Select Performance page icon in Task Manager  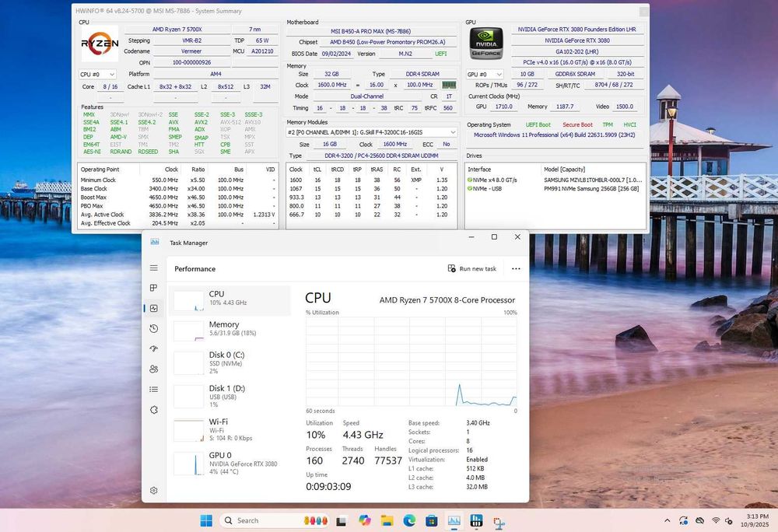click(154, 309)
